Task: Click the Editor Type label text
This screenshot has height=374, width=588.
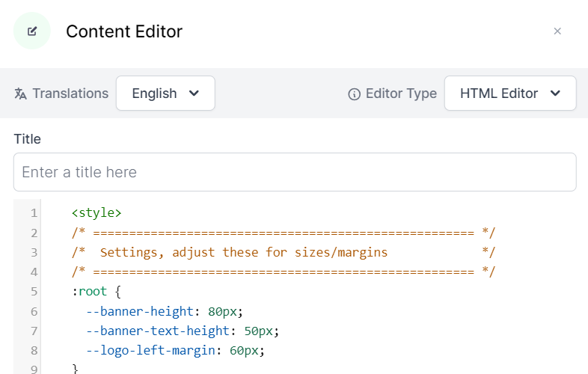Action: tap(401, 93)
